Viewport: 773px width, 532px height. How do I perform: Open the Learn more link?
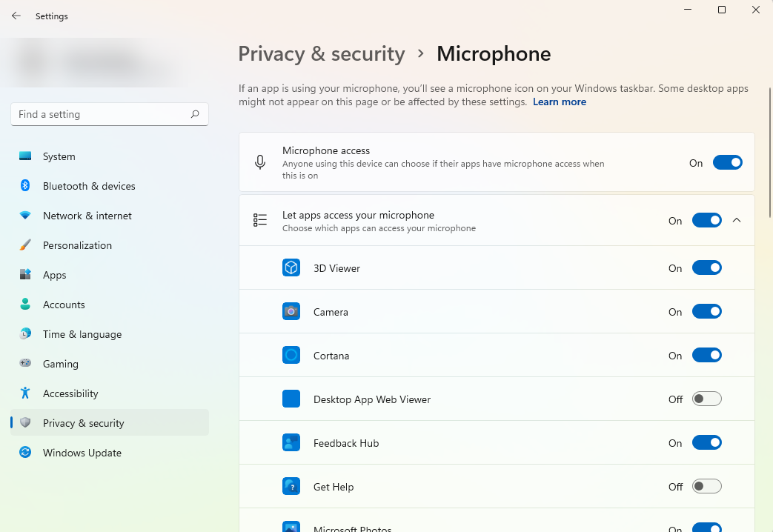559,102
